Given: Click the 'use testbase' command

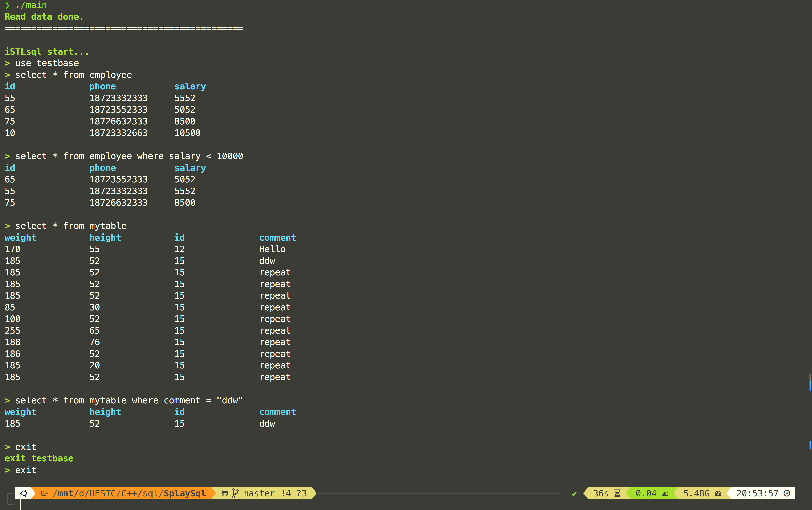Looking at the screenshot, I should (x=47, y=63).
